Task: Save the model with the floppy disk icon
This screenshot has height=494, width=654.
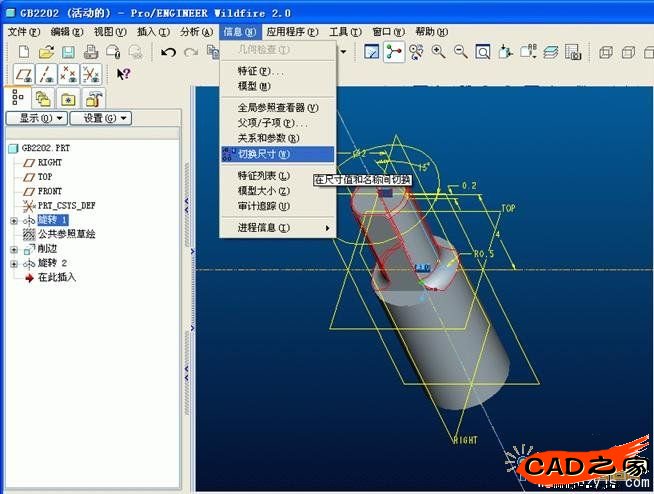Action: [68, 52]
